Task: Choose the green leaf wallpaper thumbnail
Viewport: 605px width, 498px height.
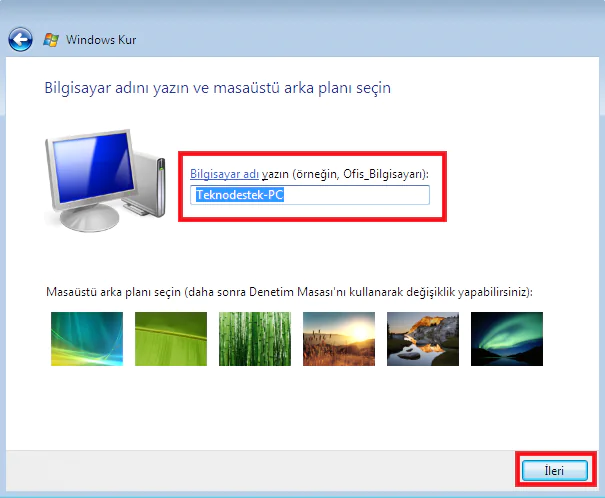Action: coord(171,339)
